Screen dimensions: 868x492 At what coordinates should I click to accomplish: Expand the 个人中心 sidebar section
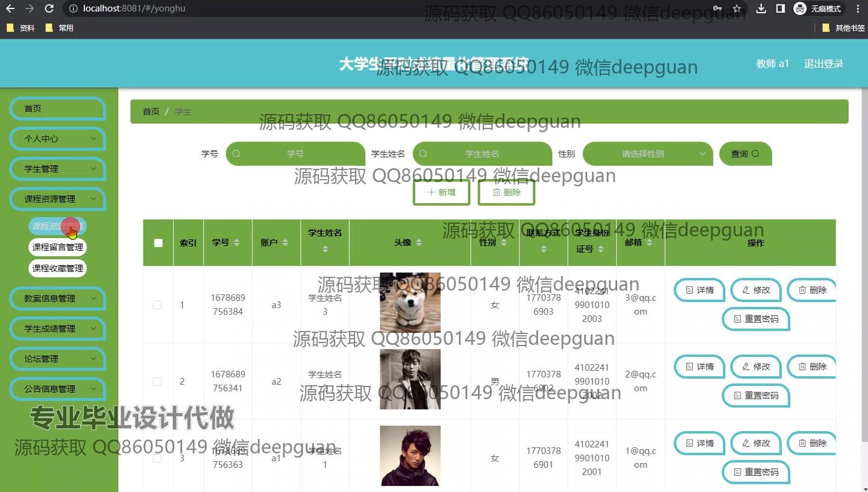(x=57, y=139)
